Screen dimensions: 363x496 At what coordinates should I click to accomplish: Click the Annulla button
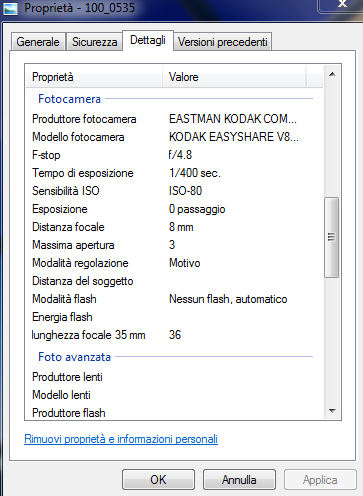(x=239, y=479)
